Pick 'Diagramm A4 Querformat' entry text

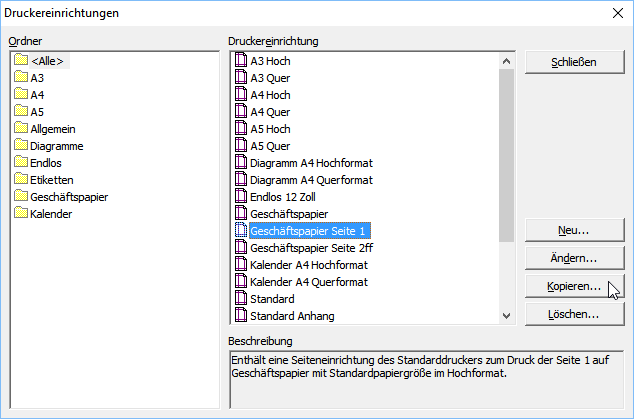tap(311, 180)
